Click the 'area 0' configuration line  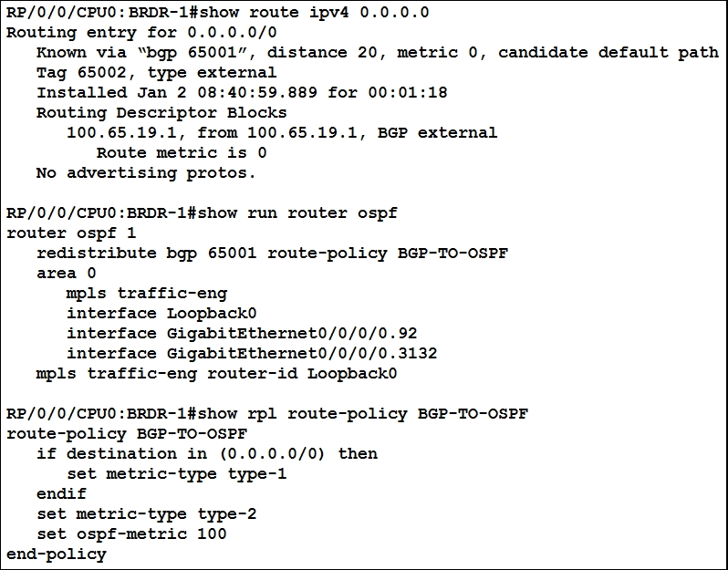pos(67,274)
